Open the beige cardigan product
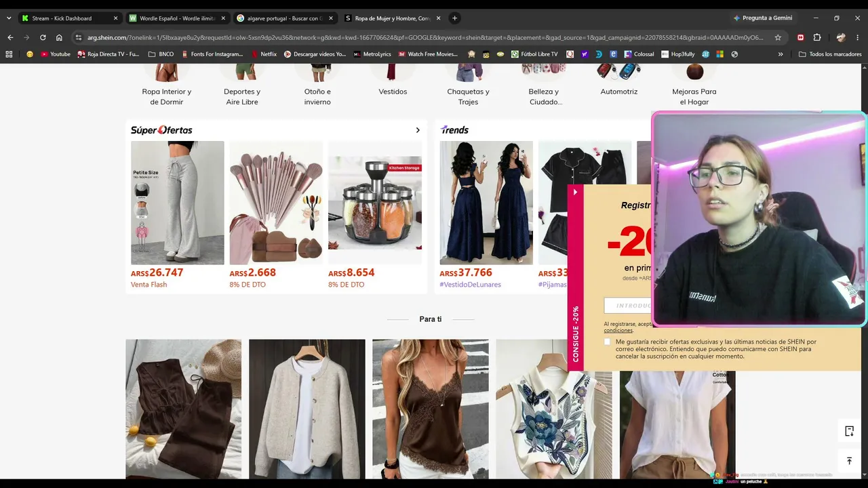 pos(307,409)
